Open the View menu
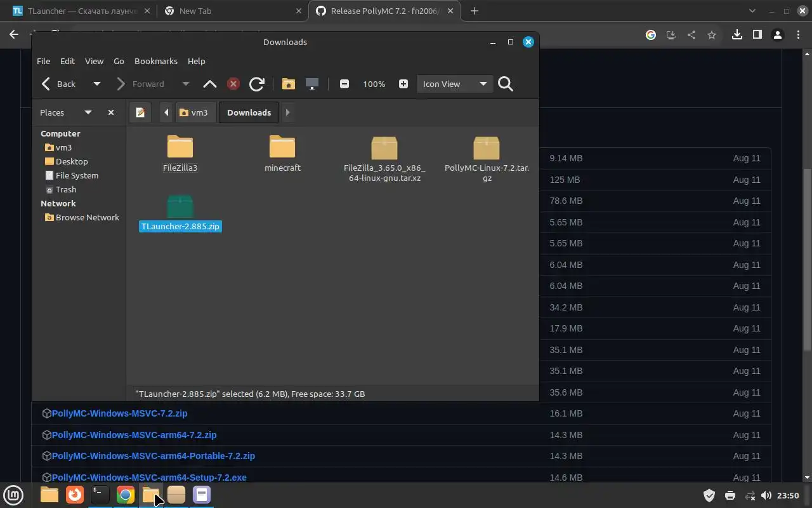 94,61
